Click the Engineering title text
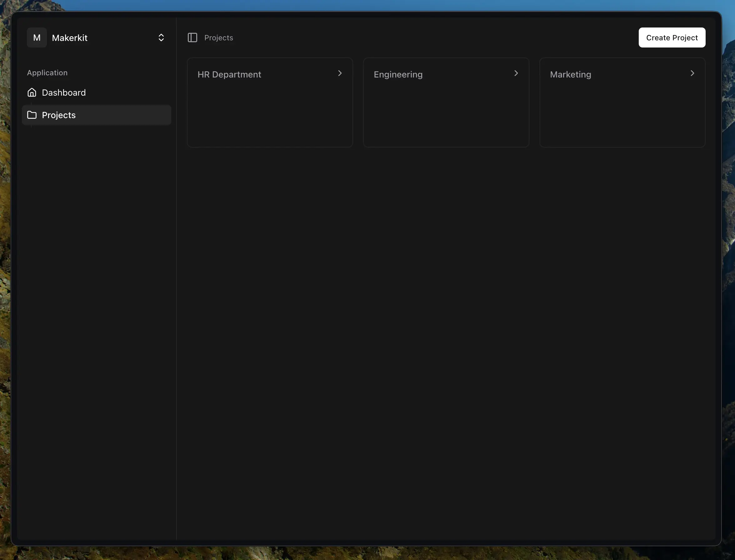The width and height of the screenshot is (735, 560). pyautogui.click(x=398, y=74)
